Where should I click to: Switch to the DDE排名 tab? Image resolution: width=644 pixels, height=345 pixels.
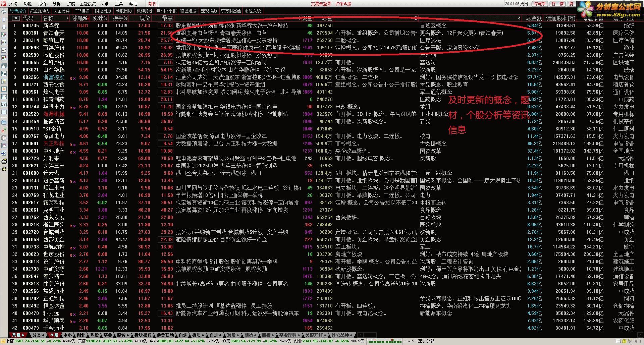tap(82, 11)
